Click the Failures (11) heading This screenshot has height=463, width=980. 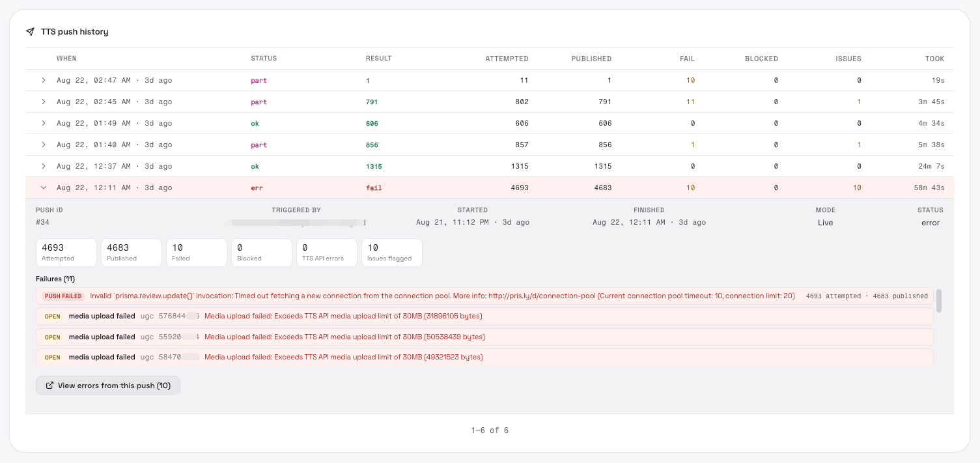pos(55,279)
